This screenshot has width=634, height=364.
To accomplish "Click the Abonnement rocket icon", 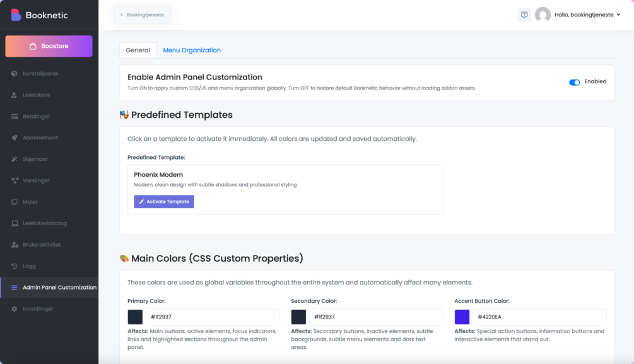I will coord(15,138).
